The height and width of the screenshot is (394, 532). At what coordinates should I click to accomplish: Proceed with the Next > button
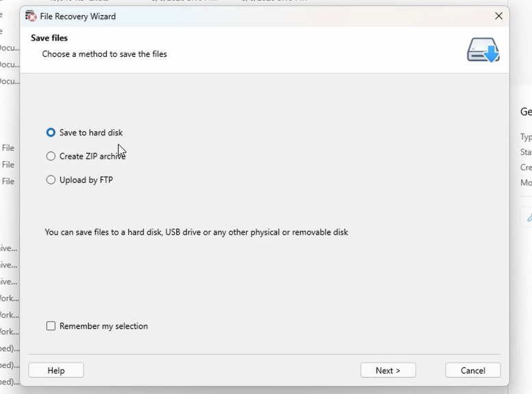pos(388,370)
